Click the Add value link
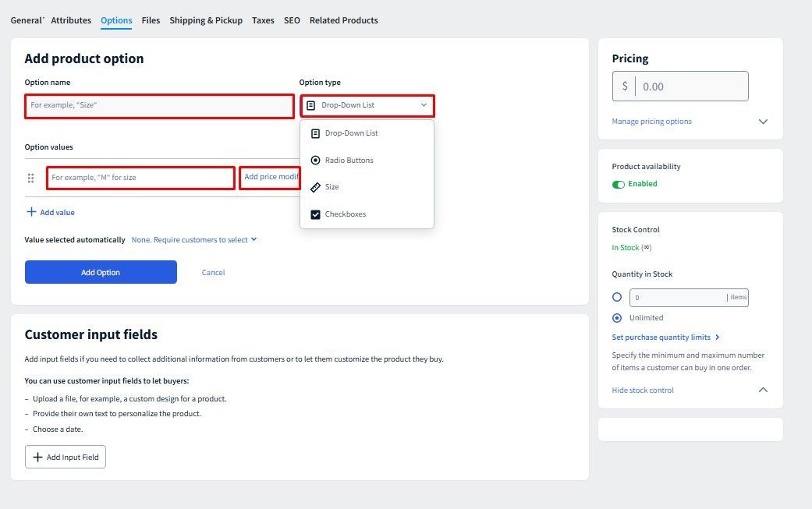Screen dimensions: 812x509 pos(58,213)
